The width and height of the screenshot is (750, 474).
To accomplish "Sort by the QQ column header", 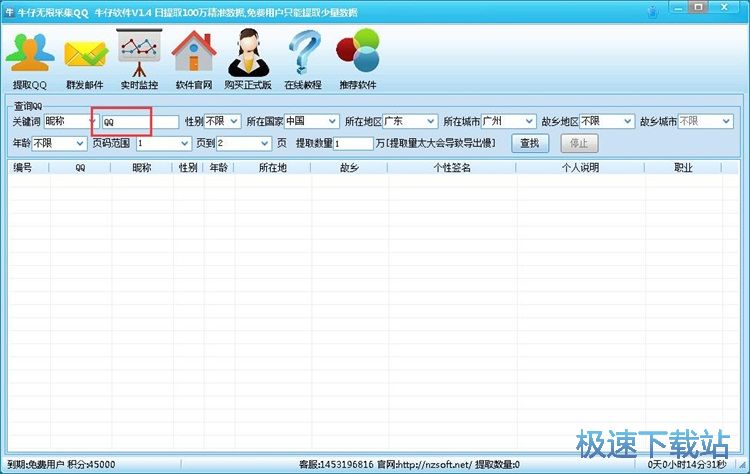I will pos(80,167).
